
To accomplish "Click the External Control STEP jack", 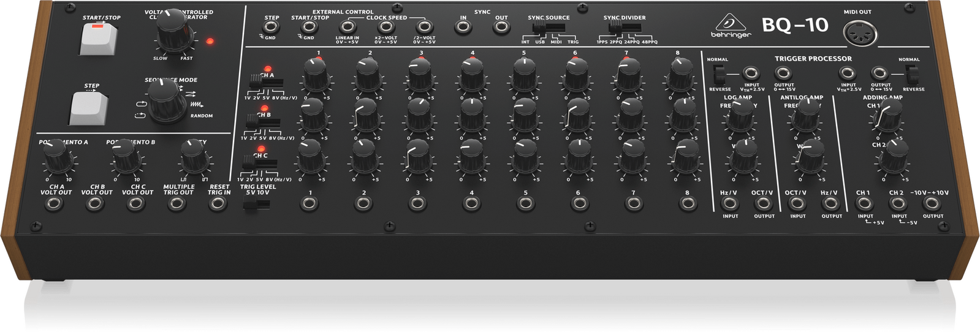I will [x=272, y=28].
